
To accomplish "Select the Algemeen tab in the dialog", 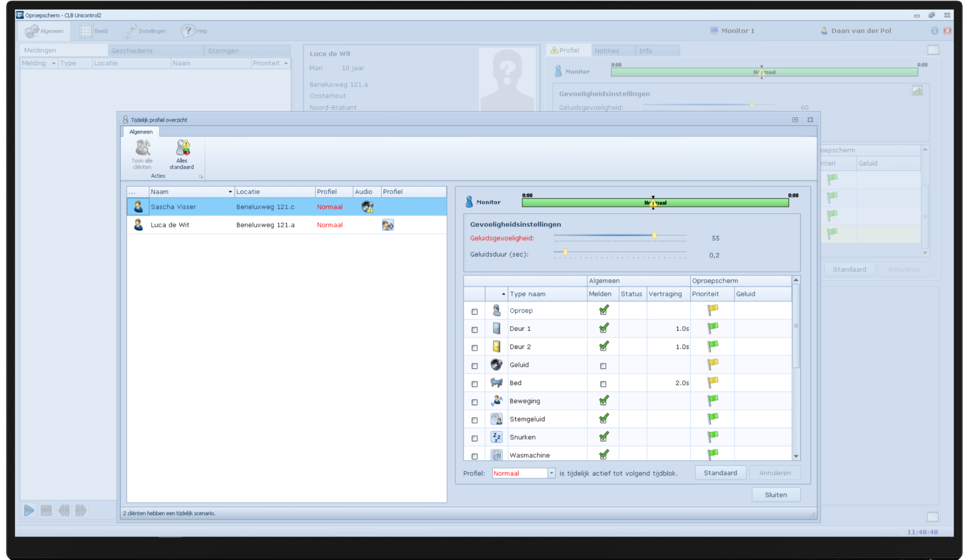I will point(141,132).
